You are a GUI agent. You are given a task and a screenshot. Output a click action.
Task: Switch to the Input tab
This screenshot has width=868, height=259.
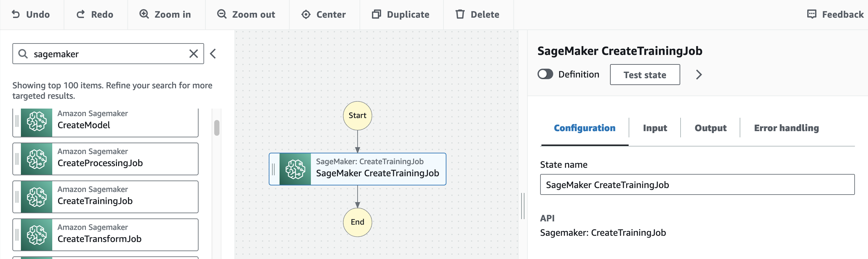tap(654, 128)
